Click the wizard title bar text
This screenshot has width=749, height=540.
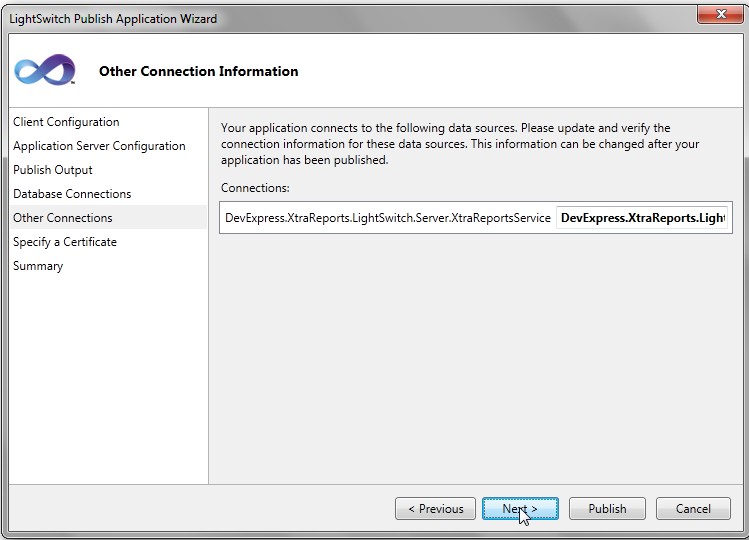click(113, 18)
